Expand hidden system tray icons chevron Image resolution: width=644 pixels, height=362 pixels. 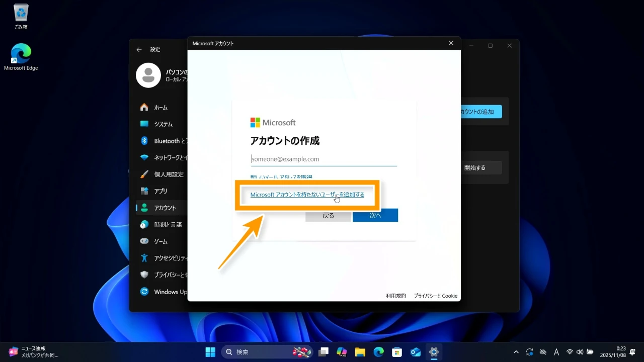coord(516,352)
